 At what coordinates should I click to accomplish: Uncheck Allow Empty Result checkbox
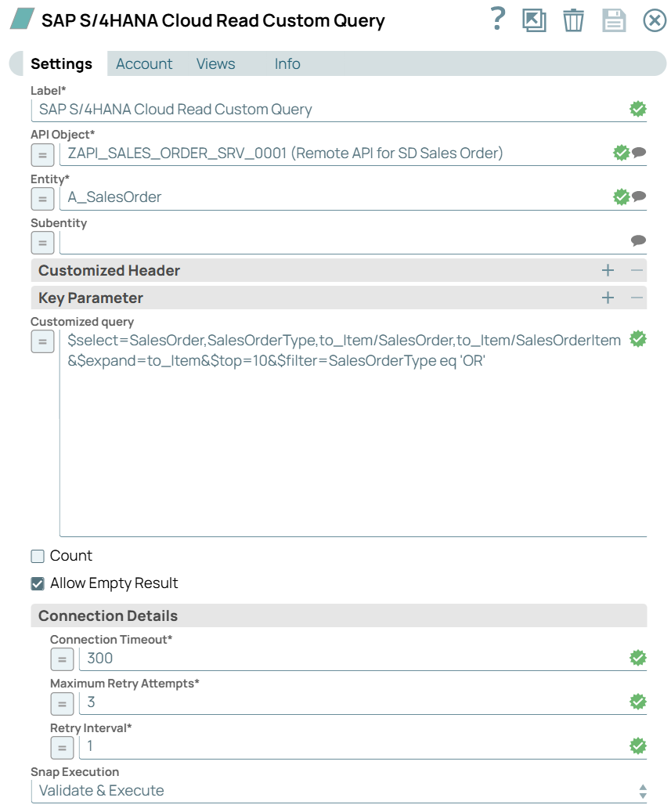pos(38,583)
